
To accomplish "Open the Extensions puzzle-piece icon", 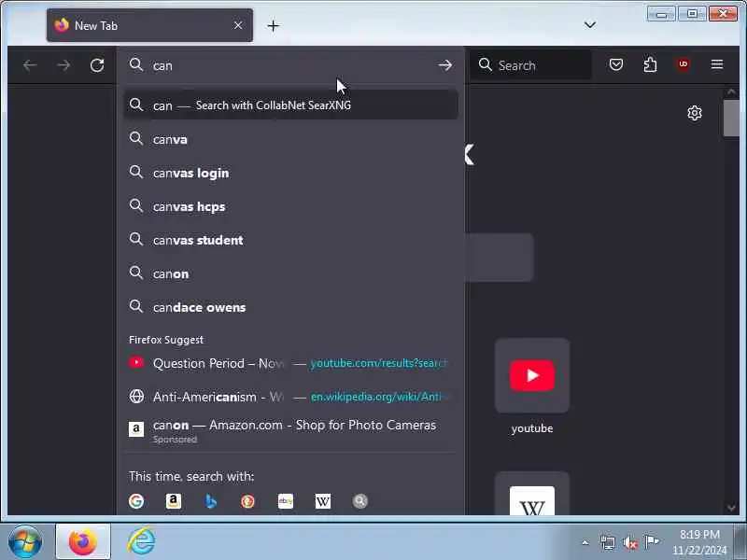I will point(650,64).
